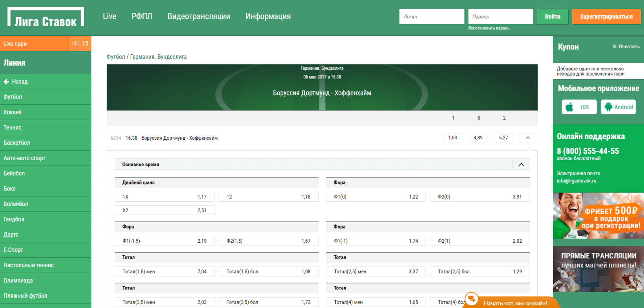The width and height of the screenshot is (644, 308).
Task: Select home win odds 1,53
Action: (x=453, y=138)
